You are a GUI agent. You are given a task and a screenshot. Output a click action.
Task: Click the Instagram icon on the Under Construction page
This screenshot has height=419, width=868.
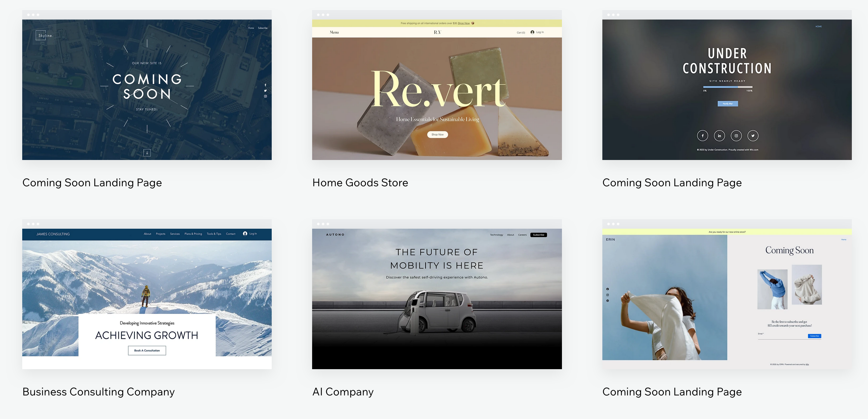[736, 135]
